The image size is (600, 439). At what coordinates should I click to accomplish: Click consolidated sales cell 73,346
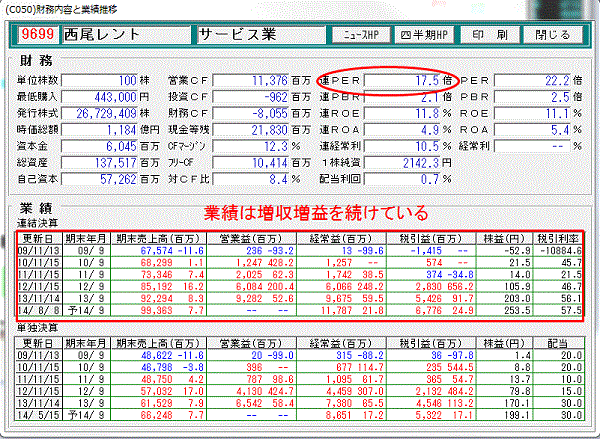pyautogui.click(x=157, y=275)
